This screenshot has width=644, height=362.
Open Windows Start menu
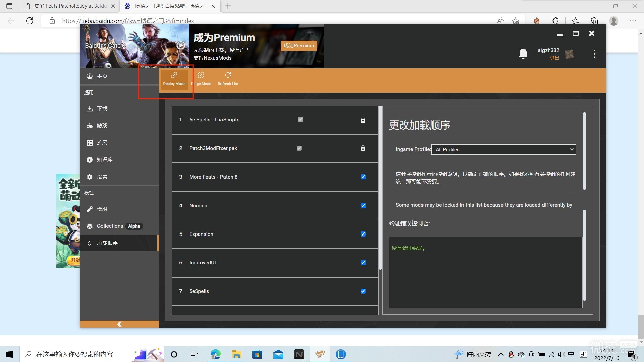tap(9, 354)
